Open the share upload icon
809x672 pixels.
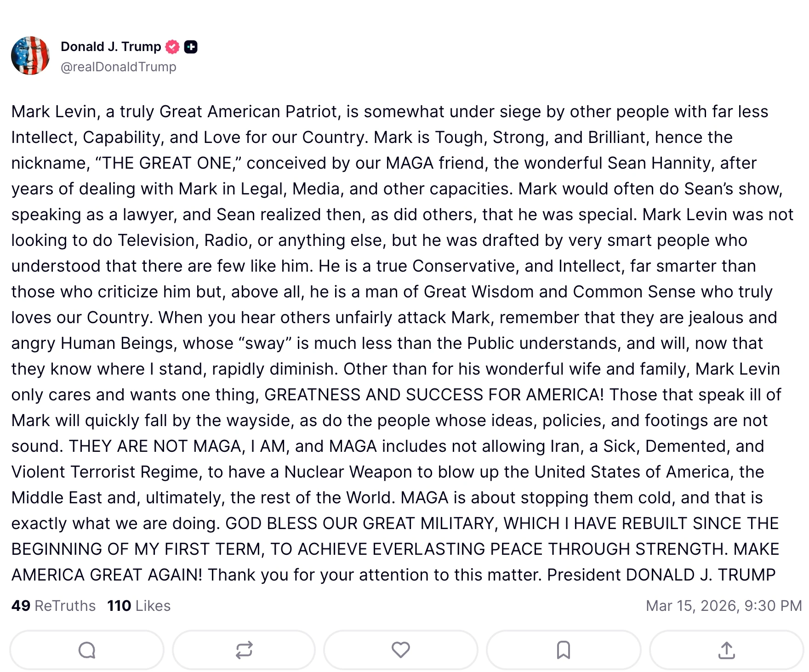click(x=726, y=650)
